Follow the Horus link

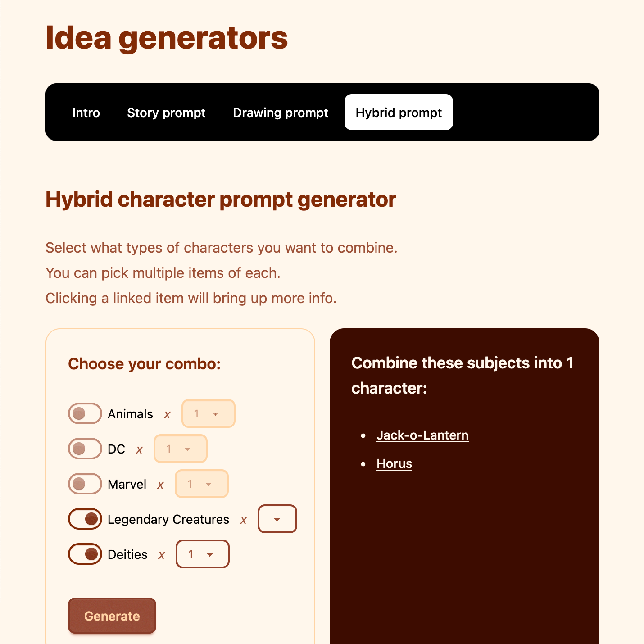click(x=394, y=463)
